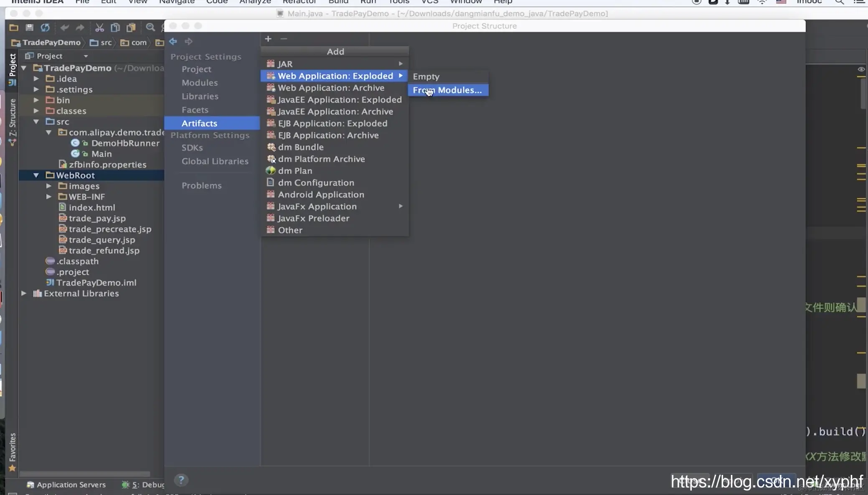Collapse the WebRoot folder
The image size is (868, 495).
36,176
